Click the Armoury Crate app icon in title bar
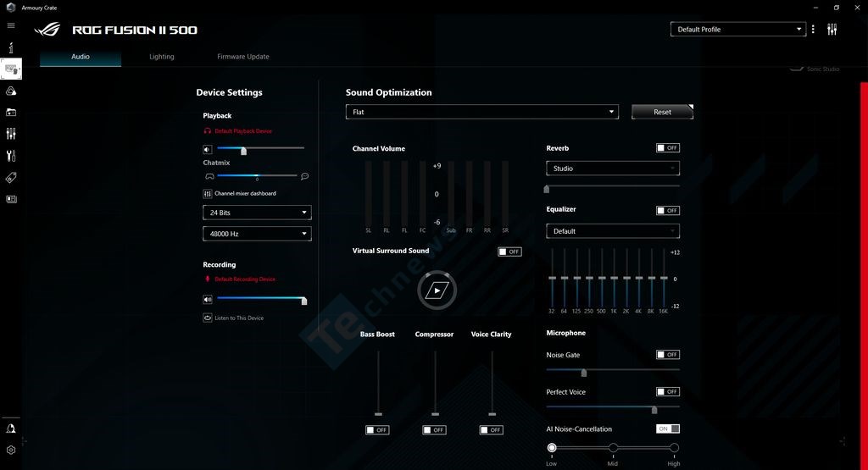Image resolution: width=868 pixels, height=470 pixels. click(10, 7)
